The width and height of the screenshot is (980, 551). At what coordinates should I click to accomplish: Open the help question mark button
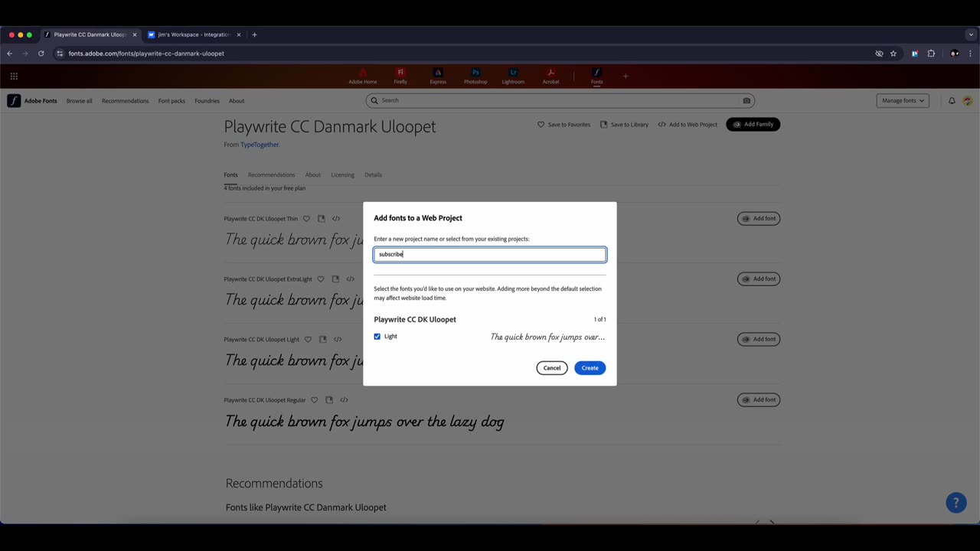pyautogui.click(x=956, y=503)
